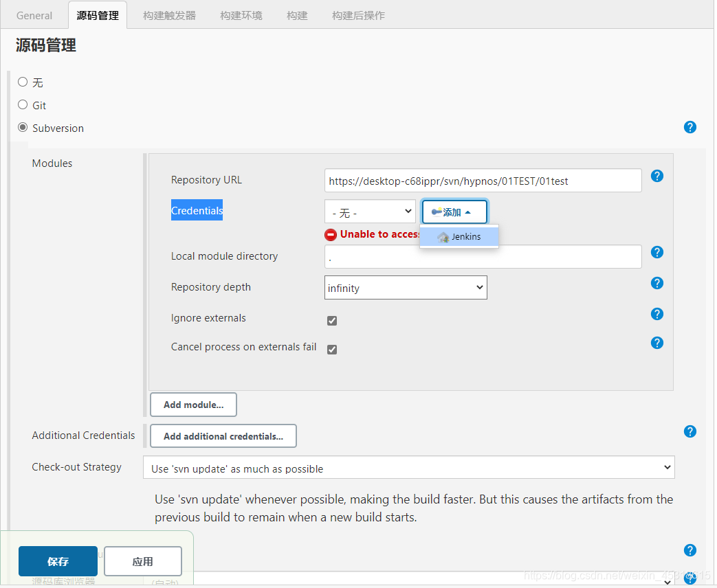
Task: Click the Cancel process on externals fail help icon
Action: (657, 342)
